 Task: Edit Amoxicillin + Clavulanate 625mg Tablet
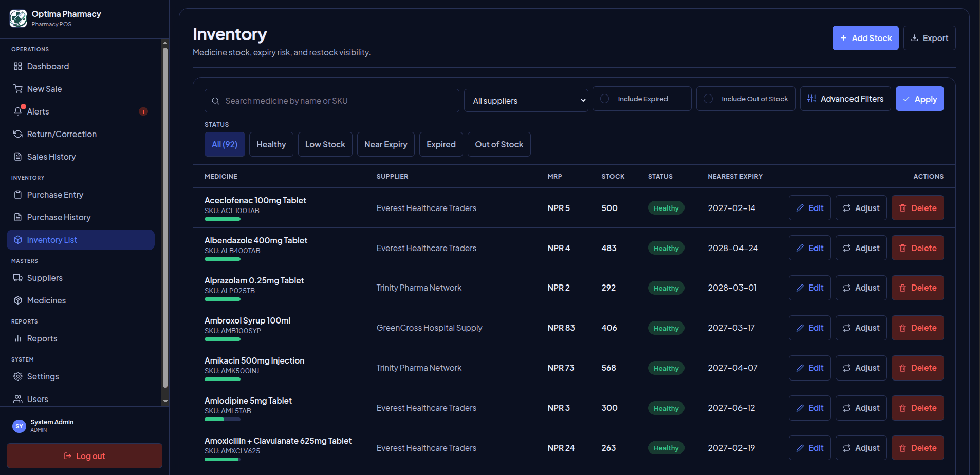pyautogui.click(x=809, y=448)
